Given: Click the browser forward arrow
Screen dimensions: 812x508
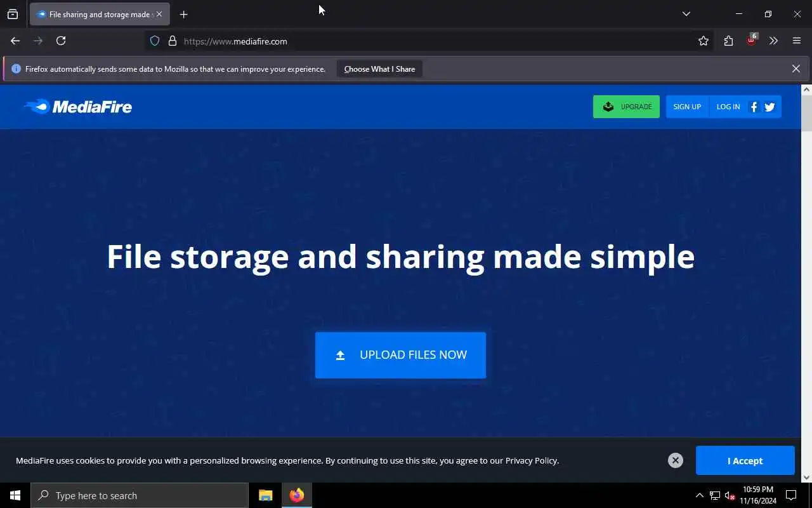Looking at the screenshot, I should [38, 41].
